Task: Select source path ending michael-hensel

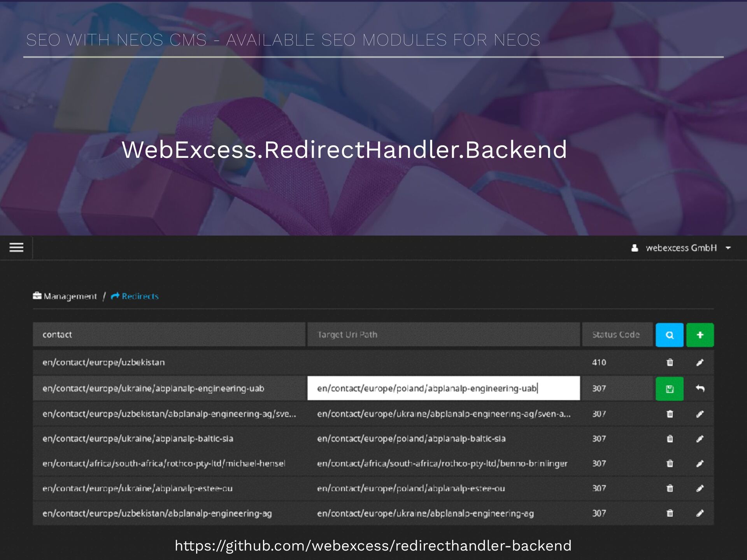Action: click(x=164, y=464)
